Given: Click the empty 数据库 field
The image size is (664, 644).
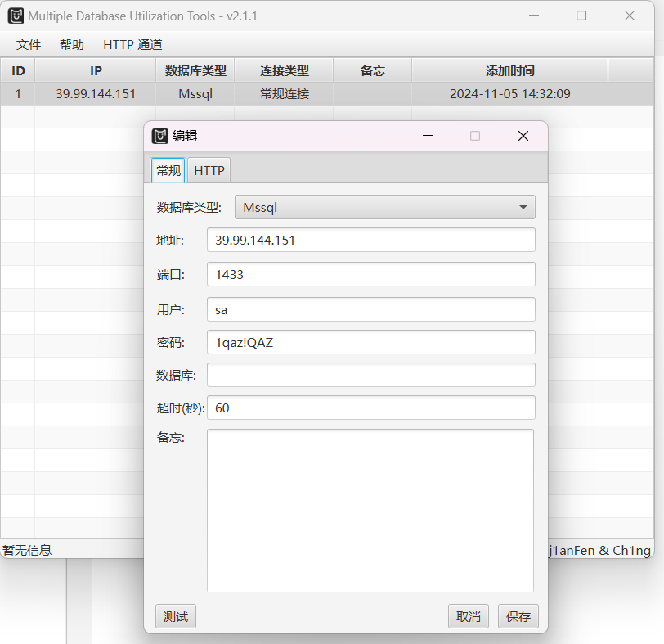Looking at the screenshot, I should 371,375.
